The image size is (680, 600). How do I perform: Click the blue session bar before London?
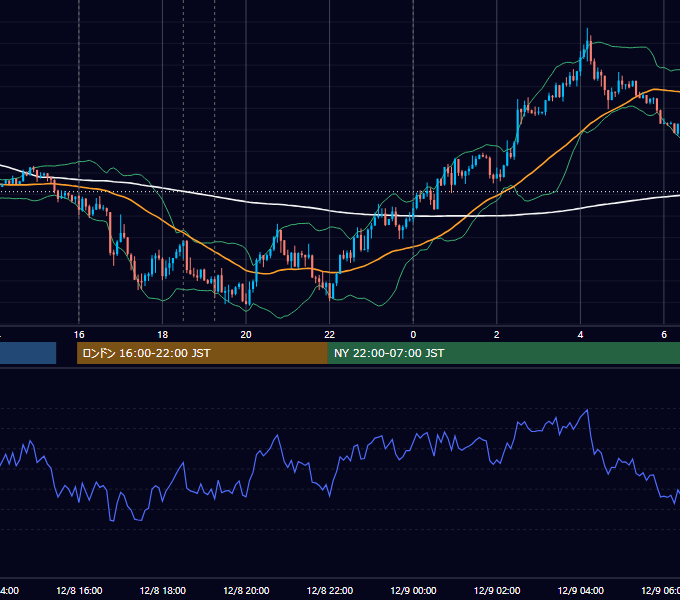(28, 353)
